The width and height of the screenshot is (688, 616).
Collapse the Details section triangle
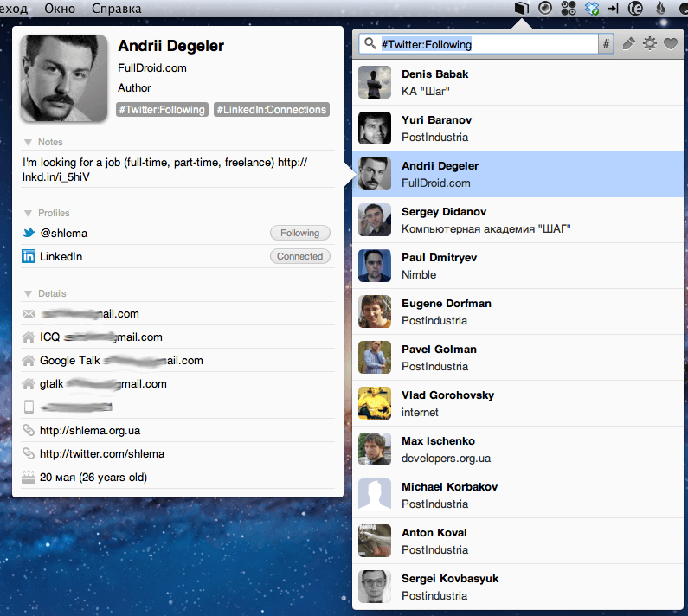click(x=28, y=293)
